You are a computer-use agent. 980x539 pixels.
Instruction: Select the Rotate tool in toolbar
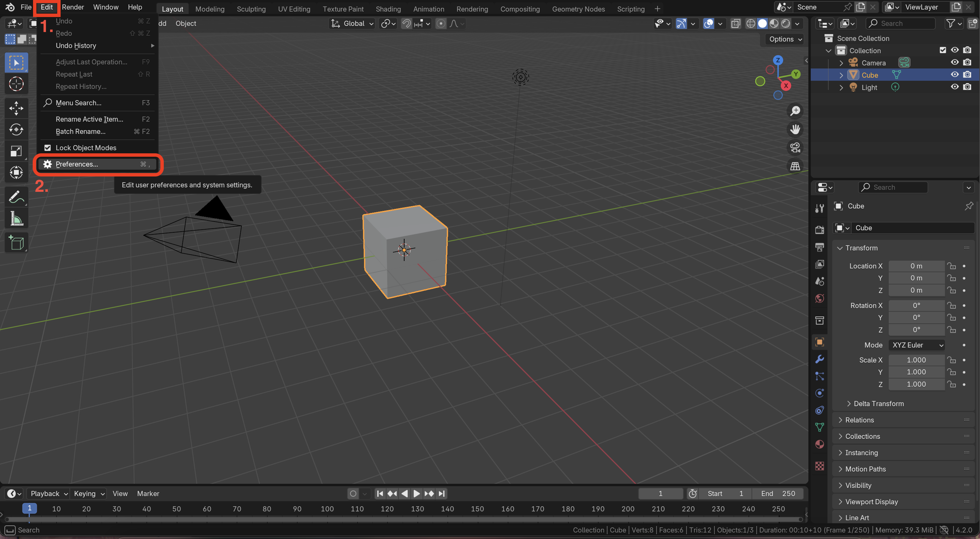pyautogui.click(x=16, y=129)
